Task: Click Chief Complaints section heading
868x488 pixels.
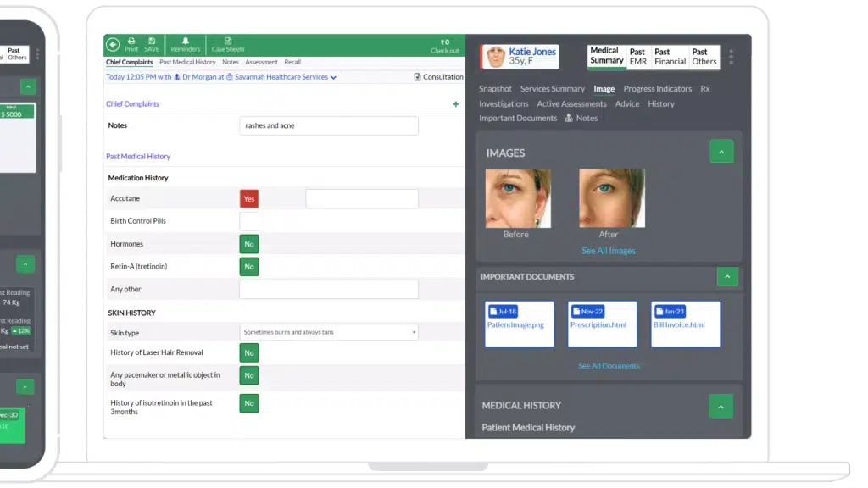Action: tap(133, 104)
